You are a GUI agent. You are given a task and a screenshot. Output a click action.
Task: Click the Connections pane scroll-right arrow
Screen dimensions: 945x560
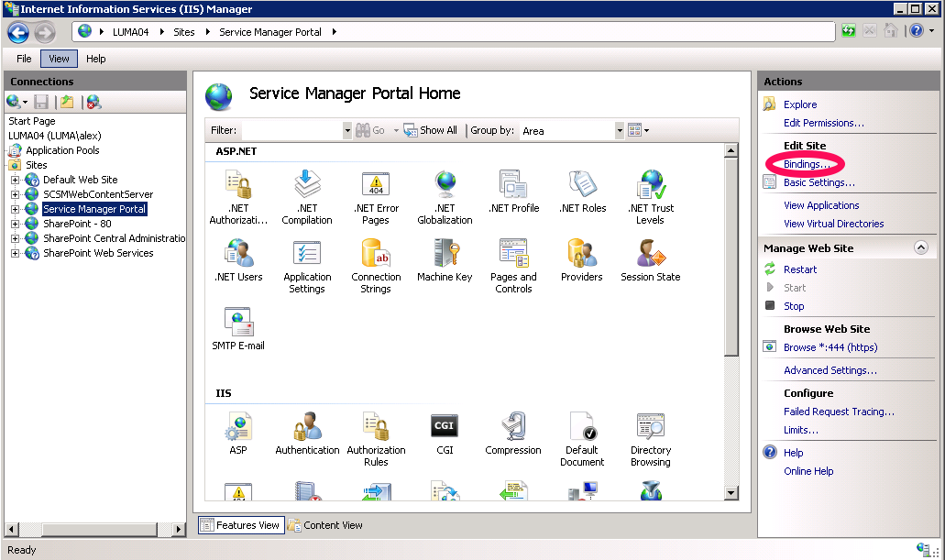pos(179,529)
